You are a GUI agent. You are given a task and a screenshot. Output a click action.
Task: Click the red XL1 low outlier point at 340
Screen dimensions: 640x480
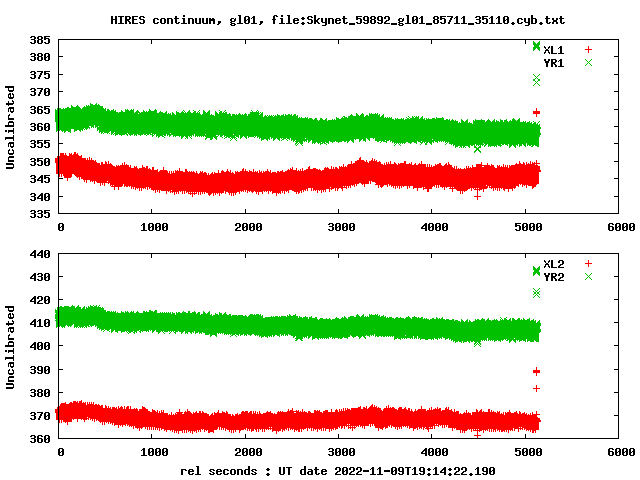pyautogui.click(x=477, y=196)
